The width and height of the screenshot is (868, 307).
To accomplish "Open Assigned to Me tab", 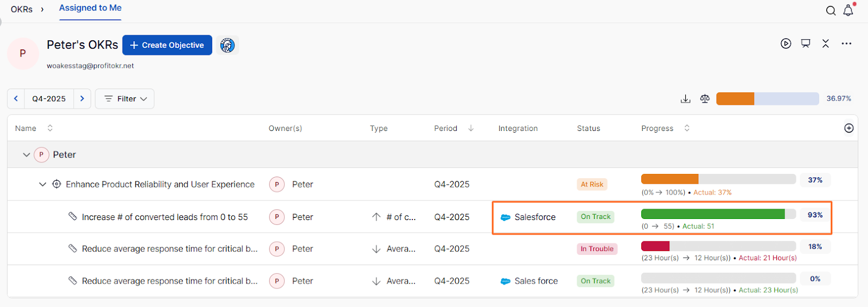I will (90, 8).
